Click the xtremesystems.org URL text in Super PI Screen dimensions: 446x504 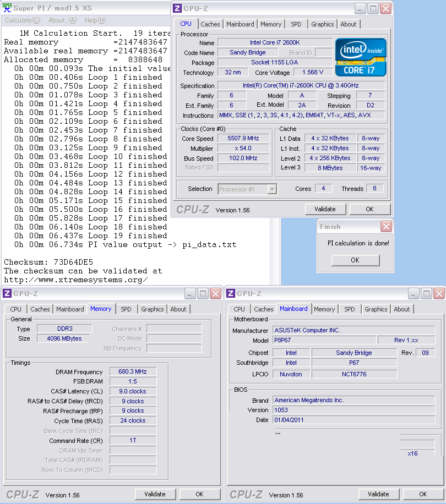click(x=76, y=280)
